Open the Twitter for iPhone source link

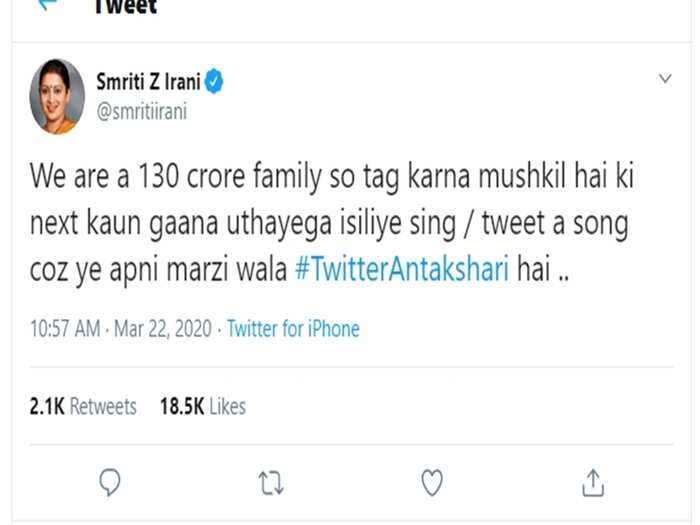click(293, 329)
